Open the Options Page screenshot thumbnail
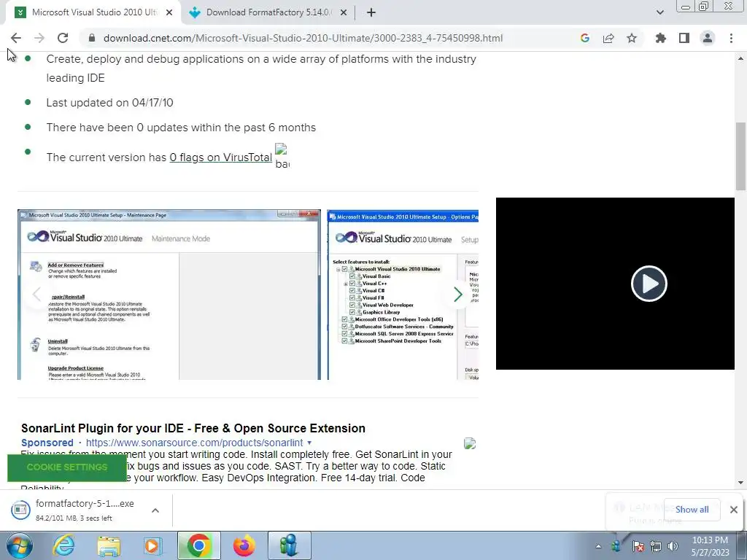Viewport: 747px width, 560px height. tap(403, 295)
